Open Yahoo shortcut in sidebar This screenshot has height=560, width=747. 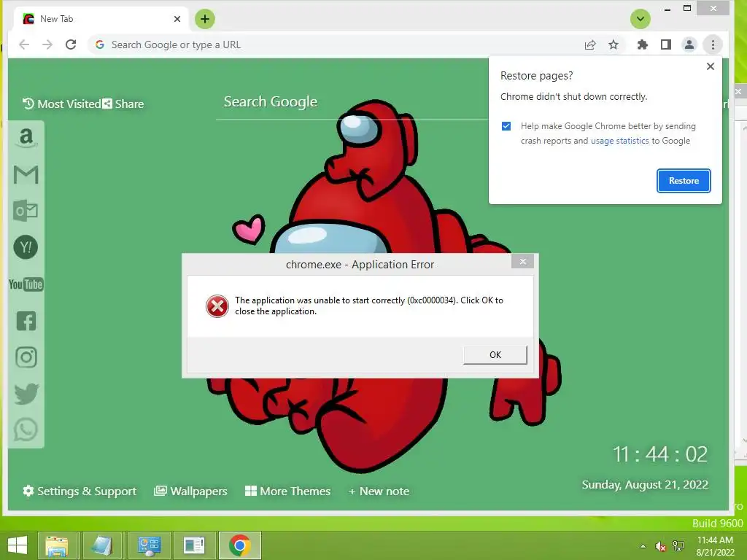click(26, 247)
